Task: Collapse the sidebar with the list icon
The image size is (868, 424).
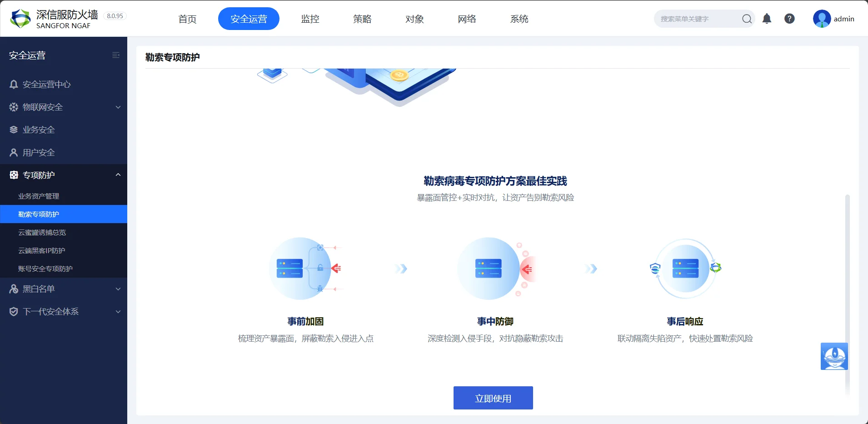Action: [116, 55]
